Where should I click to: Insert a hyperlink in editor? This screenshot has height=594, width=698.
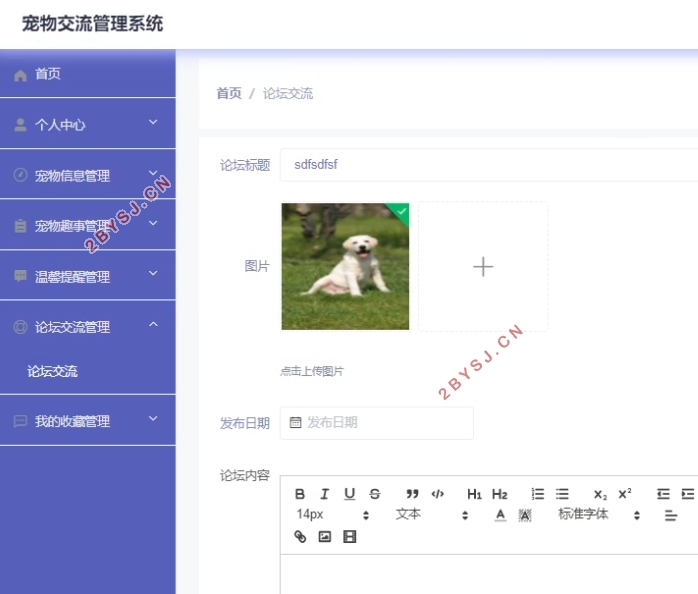(x=300, y=537)
